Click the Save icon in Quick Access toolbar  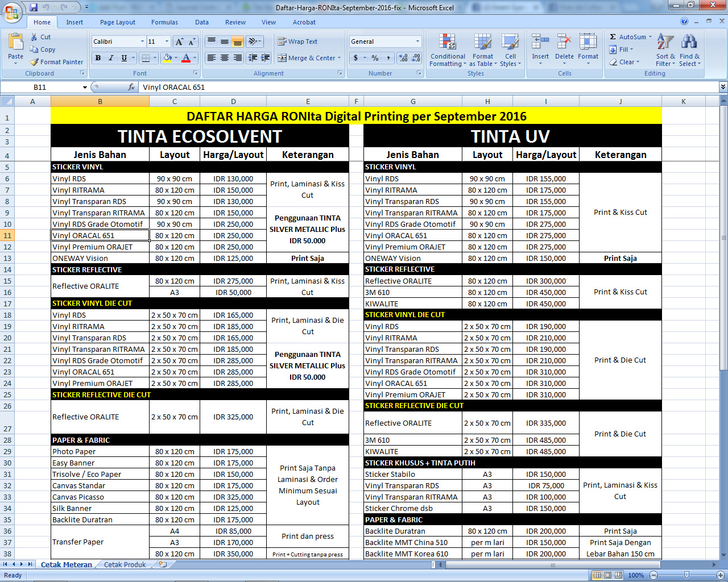tap(34, 7)
